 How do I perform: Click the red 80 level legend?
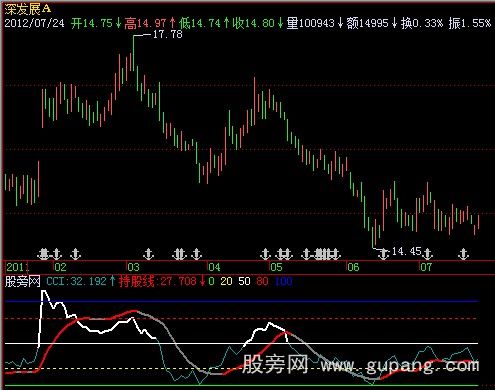click(x=262, y=281)
